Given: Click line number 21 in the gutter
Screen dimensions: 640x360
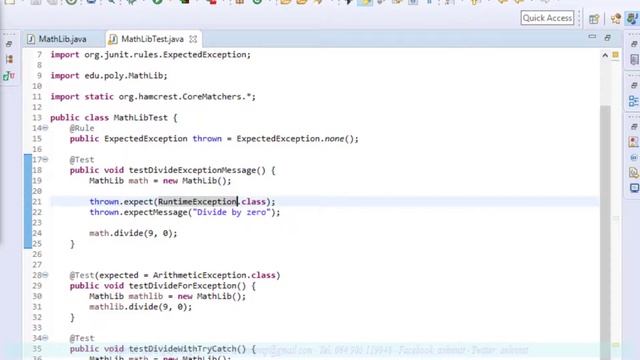Looking at the screenshot, I should pyautogui.click(x=37, y=202).
